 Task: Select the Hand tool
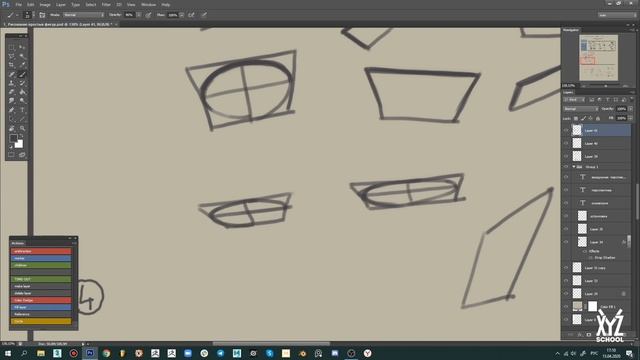(x=11, y=128)
